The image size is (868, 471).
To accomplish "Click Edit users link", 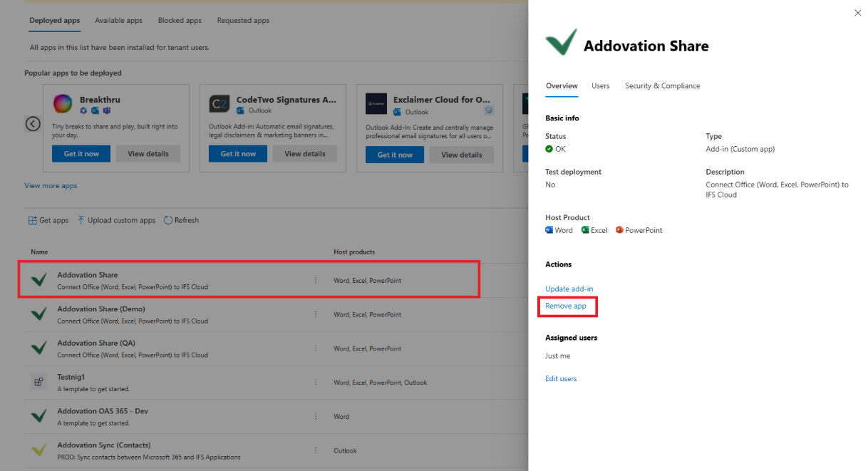I will click(x=561, y=378).
